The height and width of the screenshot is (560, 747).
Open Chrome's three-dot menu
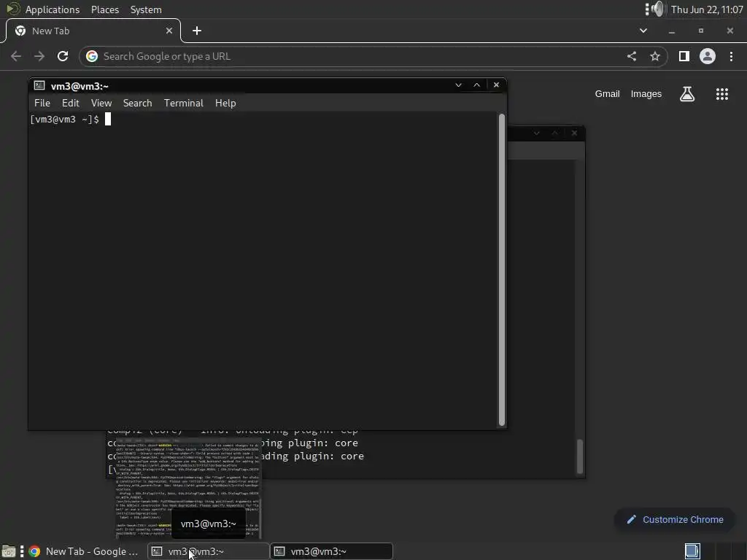click(731, 56)
